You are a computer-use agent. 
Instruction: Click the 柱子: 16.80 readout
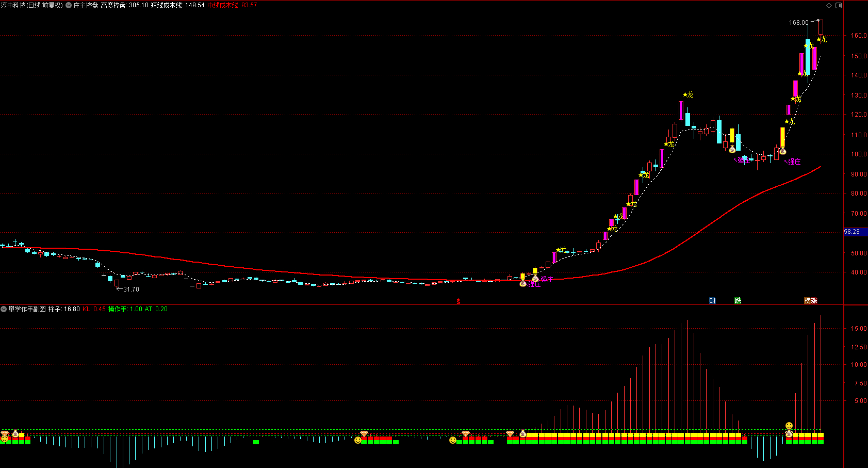pos(64,309)
